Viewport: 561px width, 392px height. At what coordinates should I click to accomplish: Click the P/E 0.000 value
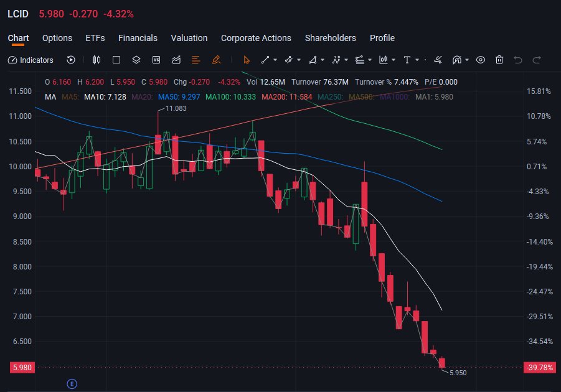[x=441, y=82]
